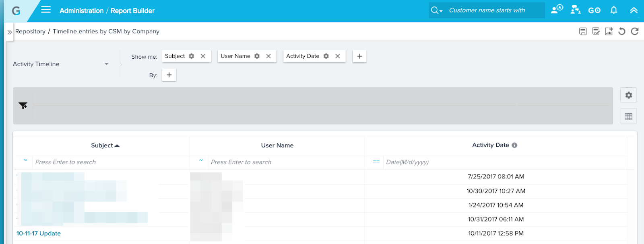Open search type dropdown magnifier
This screenshot has width=644, height=244.
click(436, 10)
